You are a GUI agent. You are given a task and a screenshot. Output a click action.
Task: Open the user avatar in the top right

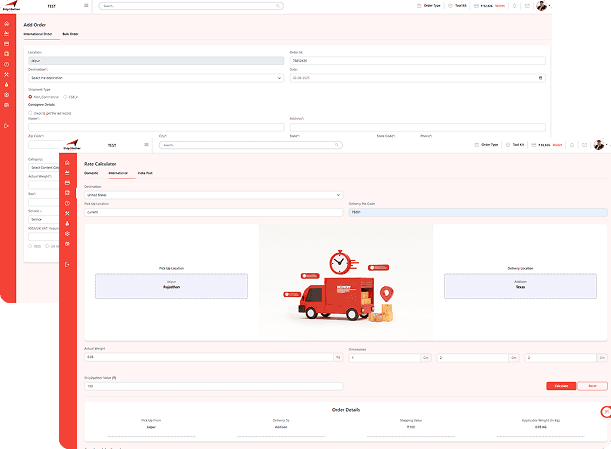[x=541, y=5]
